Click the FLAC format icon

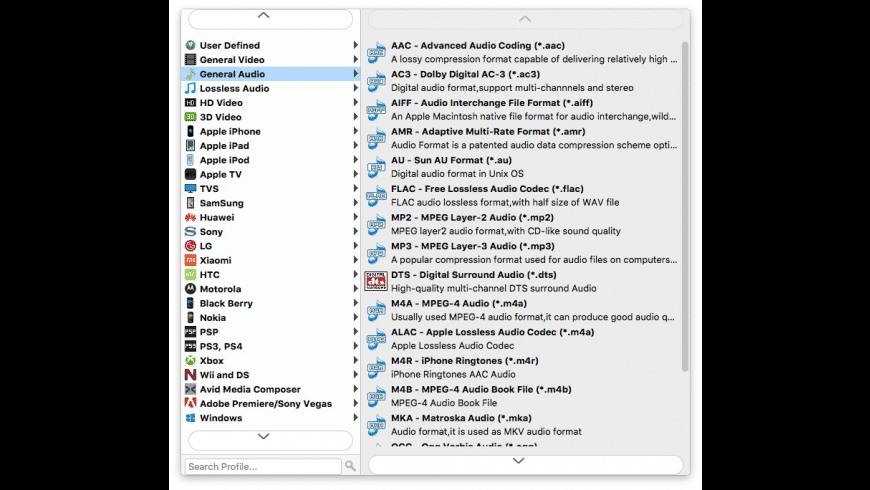[376, 196]
